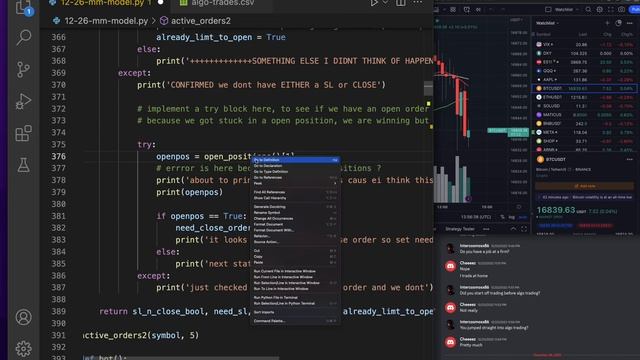
Task: Click the blue Publish button
Action: point(634,9)
